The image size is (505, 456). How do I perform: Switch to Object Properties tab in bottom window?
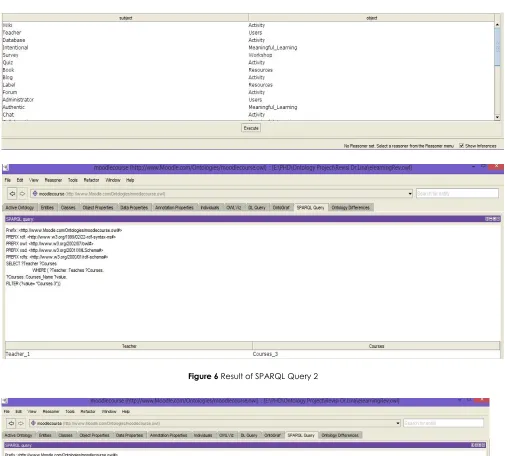pyautogui.click(x=95, y=435)
